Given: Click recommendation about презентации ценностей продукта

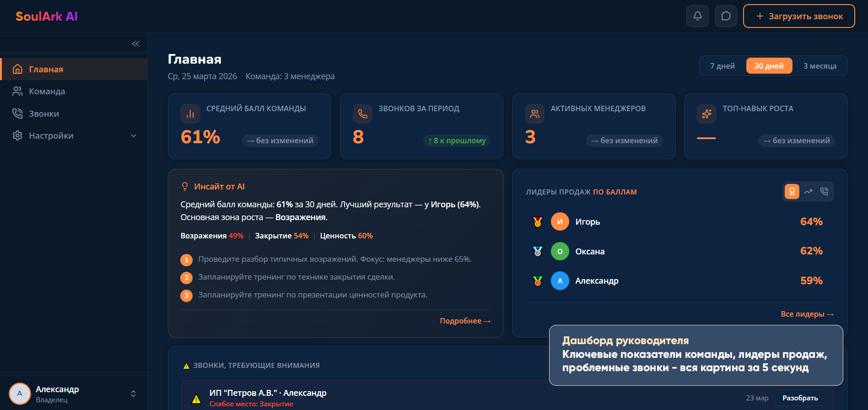Looking at the screenshot, I should tap(313, 295).
